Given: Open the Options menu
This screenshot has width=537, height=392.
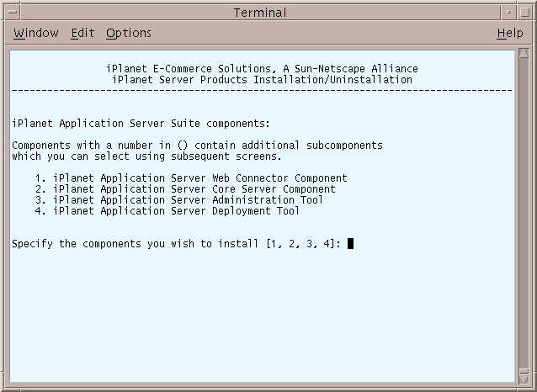Looking at the screenshot, I should [x=129, y=33].
